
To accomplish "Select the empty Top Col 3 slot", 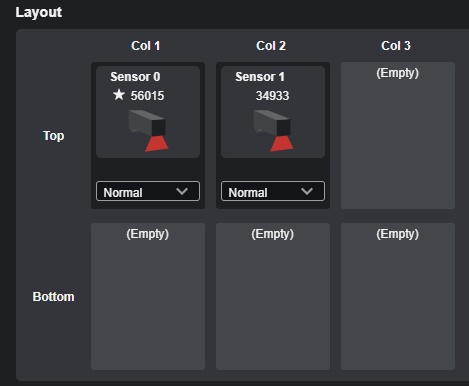I will tap(398, 135).
